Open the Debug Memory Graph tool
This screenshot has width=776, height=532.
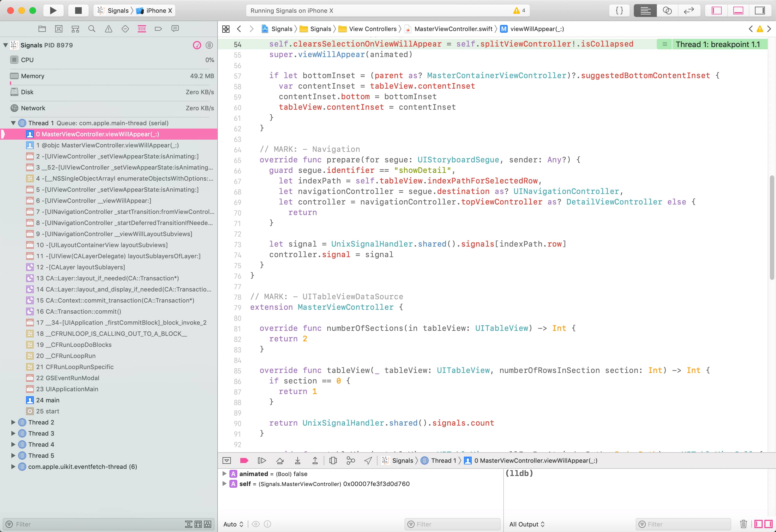click(x=351, y=461)
